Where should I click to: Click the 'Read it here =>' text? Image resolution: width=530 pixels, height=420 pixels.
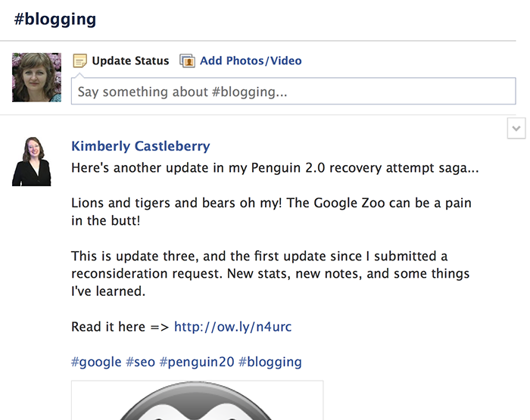pyautogui.click(x=120, y=327)
